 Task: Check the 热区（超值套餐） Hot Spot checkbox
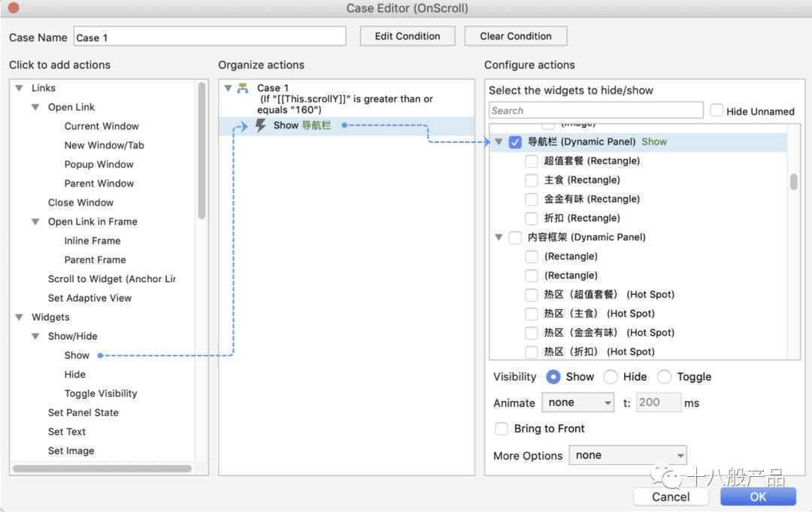[532, 295]
